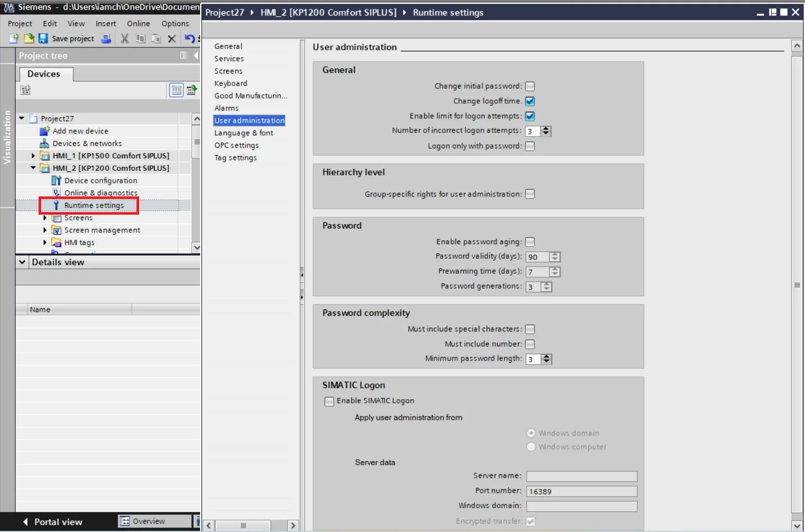Click the Port number field

pyautogui.click(x=581, y=491)
